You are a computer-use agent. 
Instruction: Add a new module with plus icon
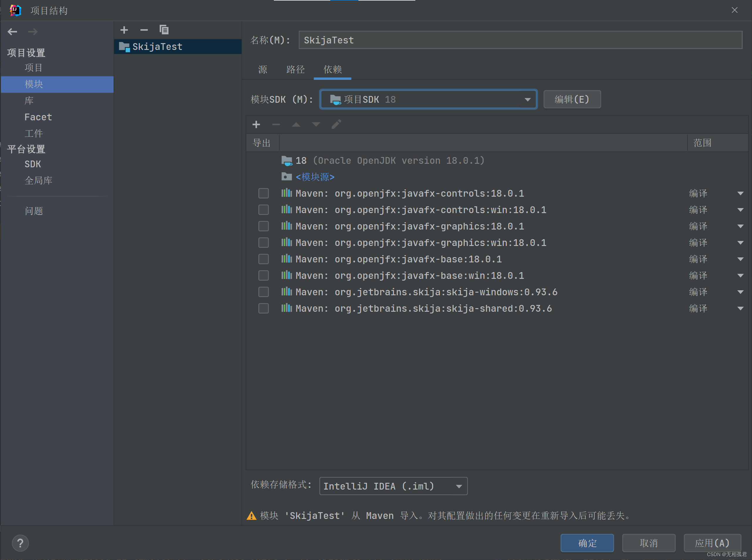click(x=124, y=30)
